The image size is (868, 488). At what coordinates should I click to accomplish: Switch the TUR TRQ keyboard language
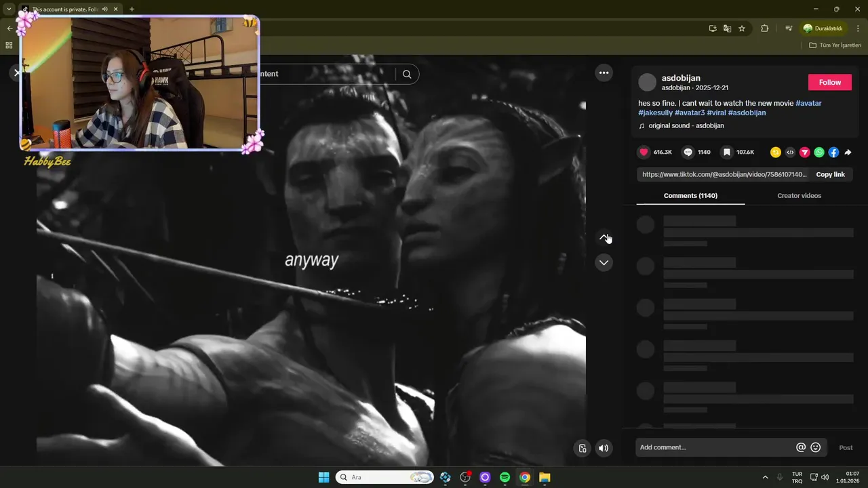(x=797, y=477)
